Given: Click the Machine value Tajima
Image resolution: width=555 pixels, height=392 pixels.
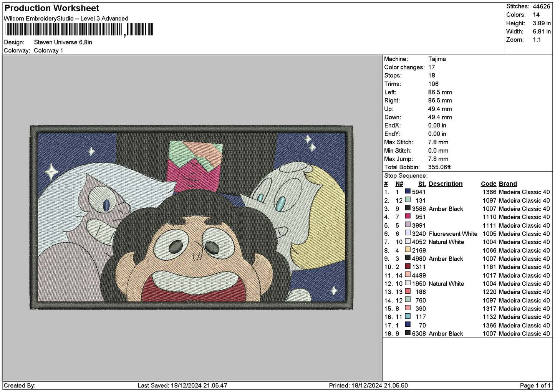Looking at the screenshot, I should (x=437, y=59).
